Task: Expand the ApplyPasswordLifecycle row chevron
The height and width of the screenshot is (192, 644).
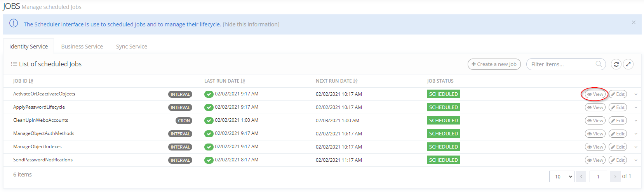Action: point(636,107)
